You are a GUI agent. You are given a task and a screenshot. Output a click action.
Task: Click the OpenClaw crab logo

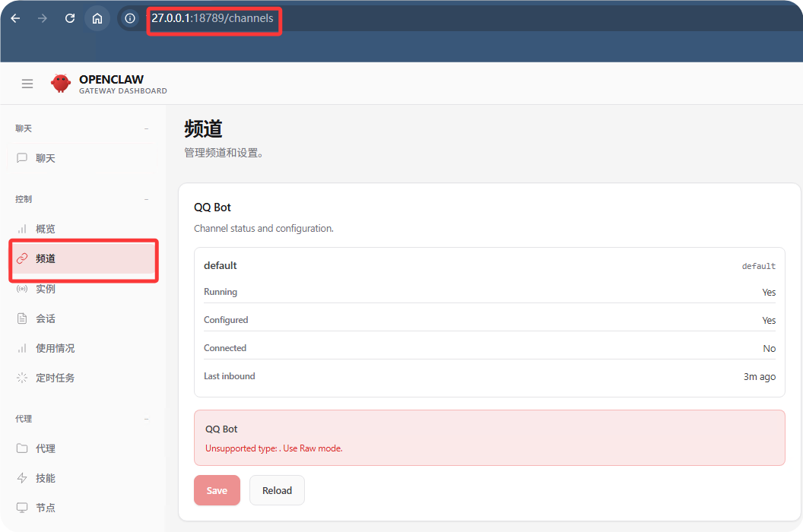click(60, 83)
